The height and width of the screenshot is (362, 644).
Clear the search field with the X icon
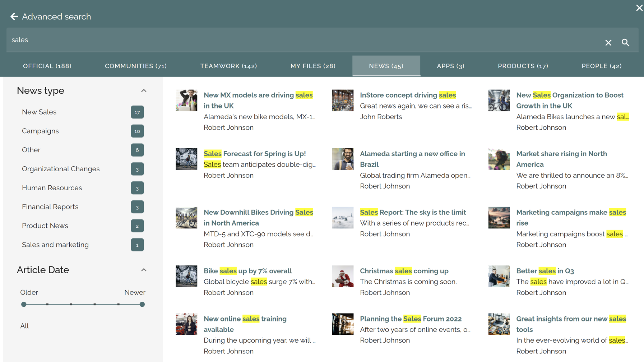coord(608,43)
